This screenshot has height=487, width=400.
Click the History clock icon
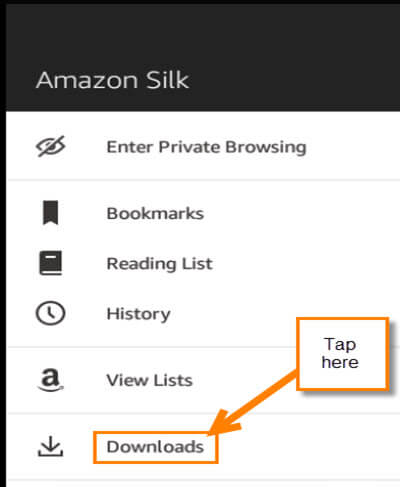point(50,313)
